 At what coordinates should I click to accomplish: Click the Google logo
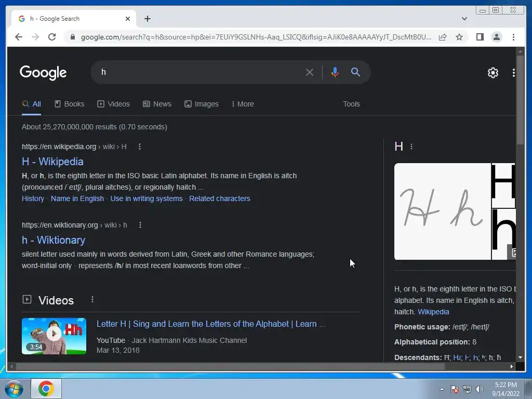click(43, 73)
